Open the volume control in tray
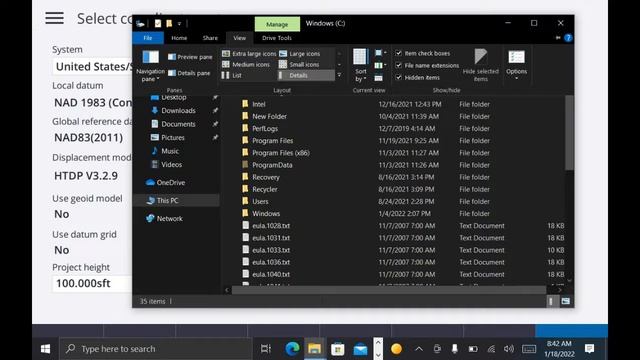640x360 pixels. point(509,349)
